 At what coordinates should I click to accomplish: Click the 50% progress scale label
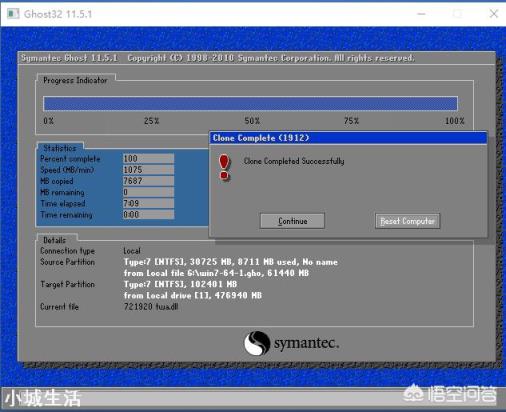click(252, 121)
